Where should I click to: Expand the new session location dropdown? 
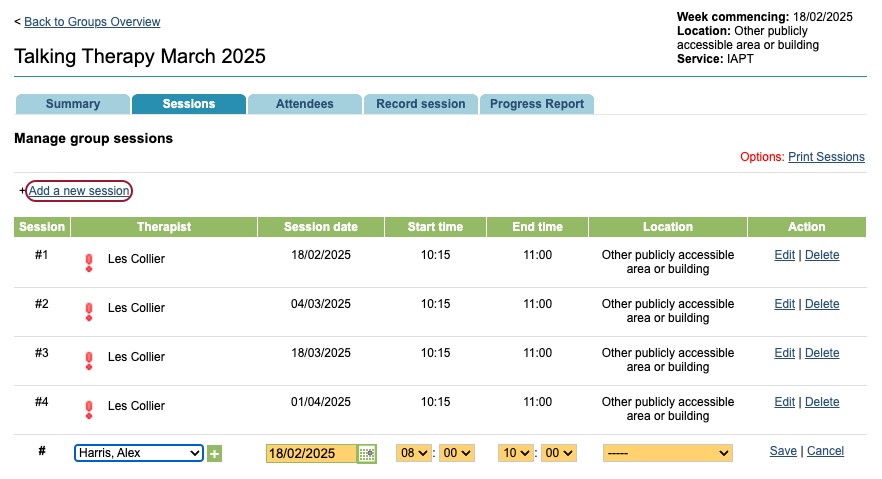pyautogui.click(x=667, y=453)
